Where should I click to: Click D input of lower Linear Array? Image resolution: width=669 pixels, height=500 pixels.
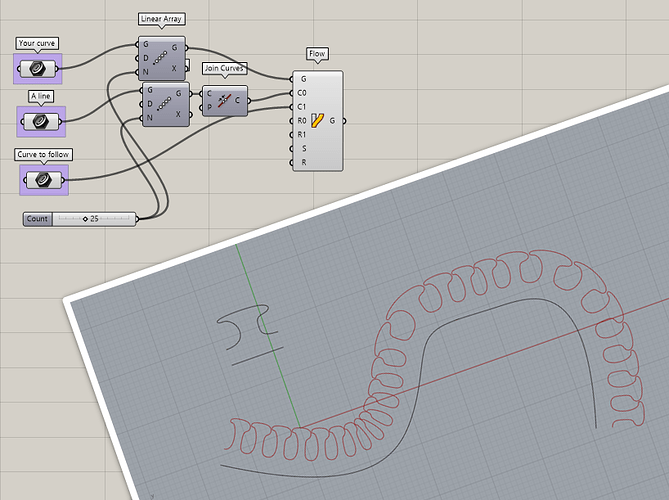150,104
